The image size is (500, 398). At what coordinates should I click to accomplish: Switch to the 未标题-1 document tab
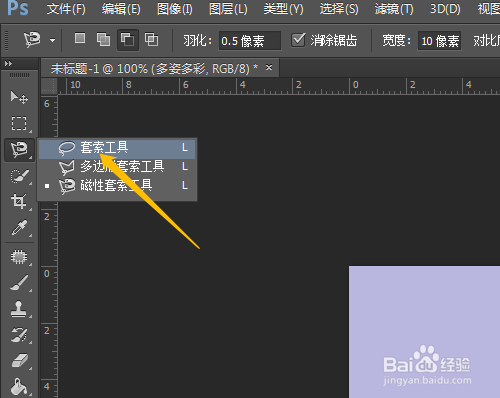pos(154,69)
